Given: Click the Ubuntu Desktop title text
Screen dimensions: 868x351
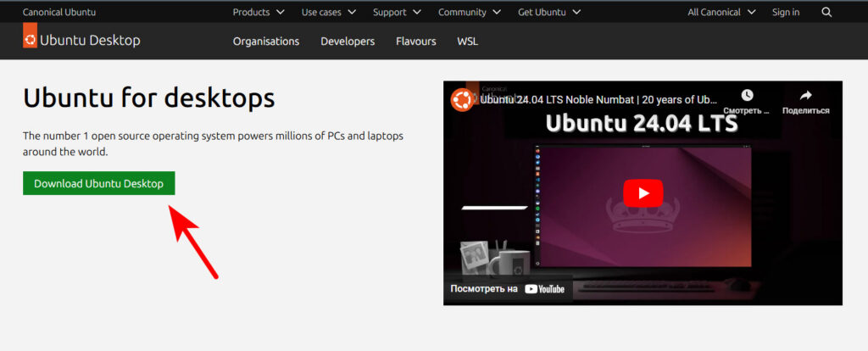Looking at the screenshot, I should tap(90, 41).
